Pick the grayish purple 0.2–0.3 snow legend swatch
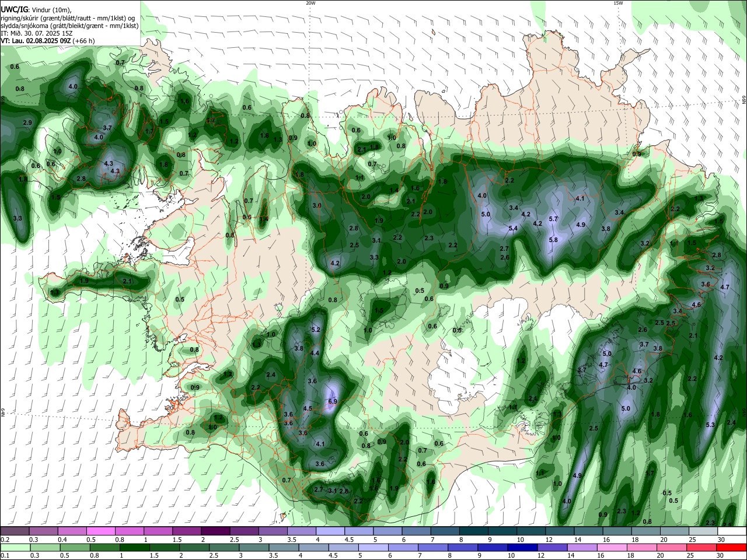Viewport: 747px width, 560px height. click(15, 531)
